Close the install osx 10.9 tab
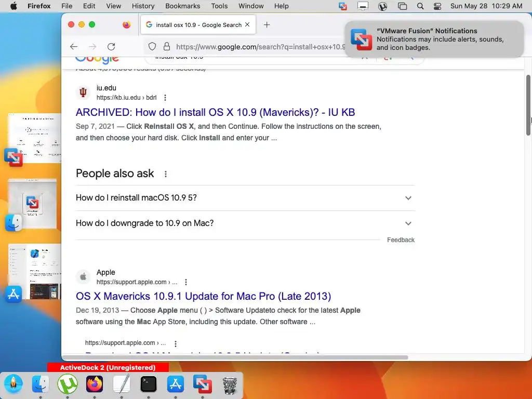Screen dimensions: 532x399 [x=247, y=24]
